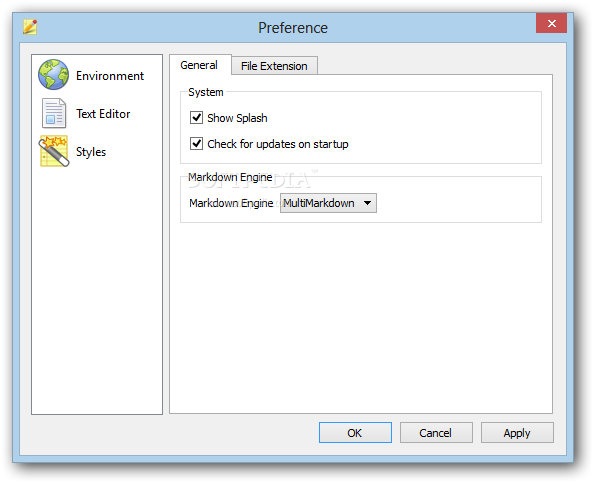Click the Preference title bar text
This screenshot has width=594, height=483.
(x=293, y=28)
